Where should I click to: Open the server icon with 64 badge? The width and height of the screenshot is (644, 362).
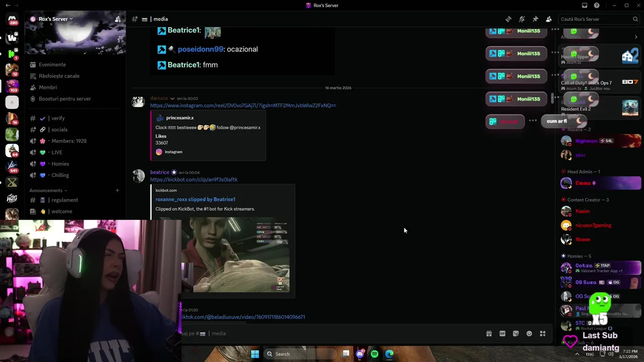click(12, 150)
